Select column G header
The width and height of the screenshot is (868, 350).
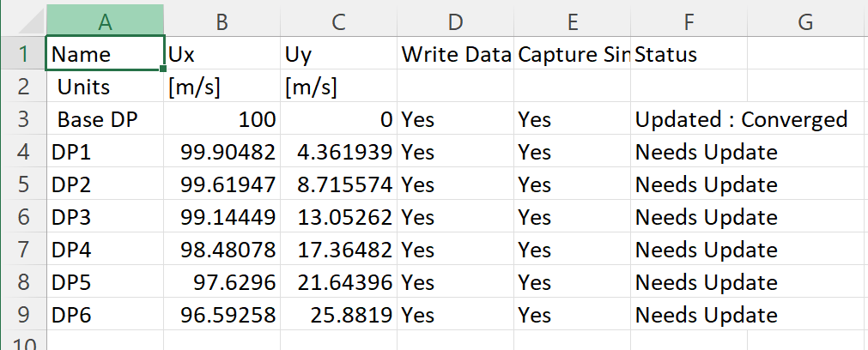click(804, 20)
